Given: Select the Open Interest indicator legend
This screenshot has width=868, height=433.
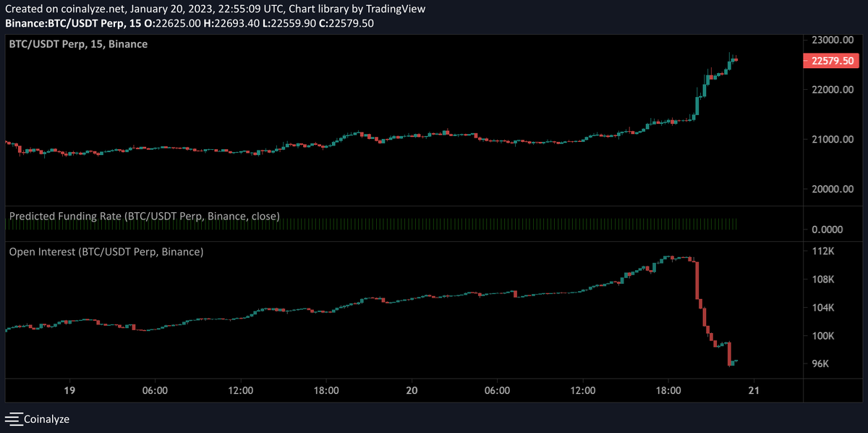Looking at the screenshot, I should point(106,252).
